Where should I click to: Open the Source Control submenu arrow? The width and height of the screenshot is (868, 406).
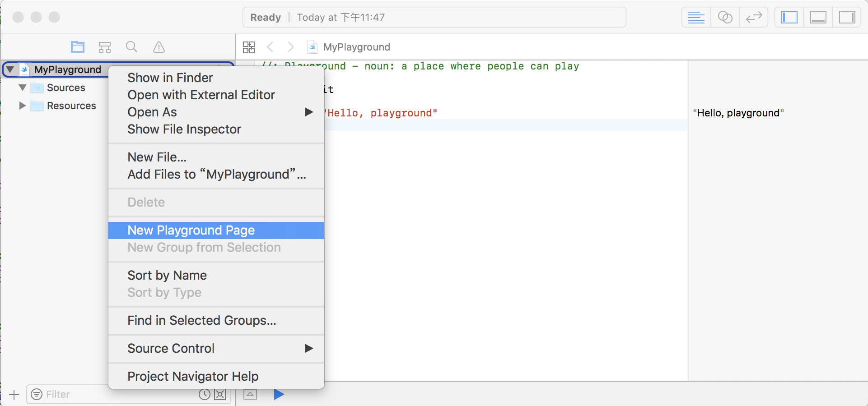click(309, 348)
